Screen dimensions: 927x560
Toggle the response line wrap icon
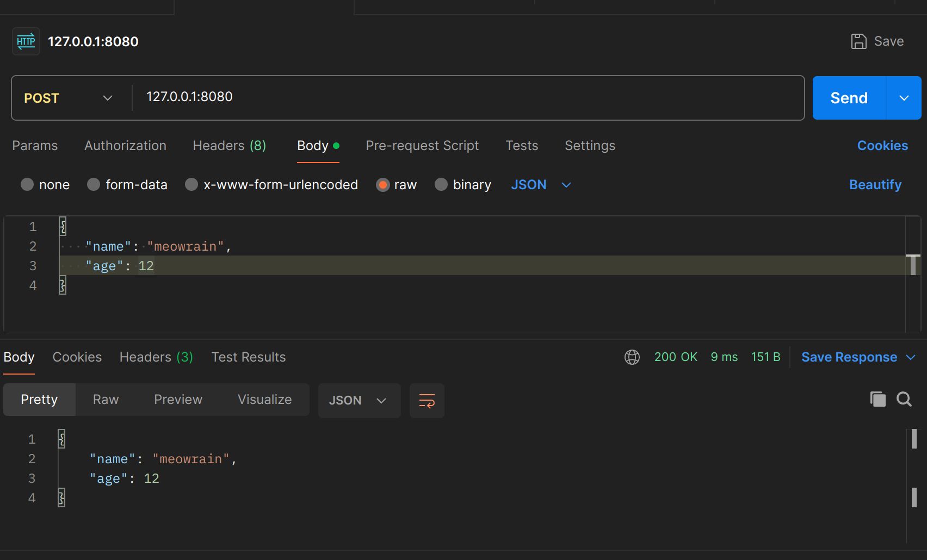tap(427, 401)
